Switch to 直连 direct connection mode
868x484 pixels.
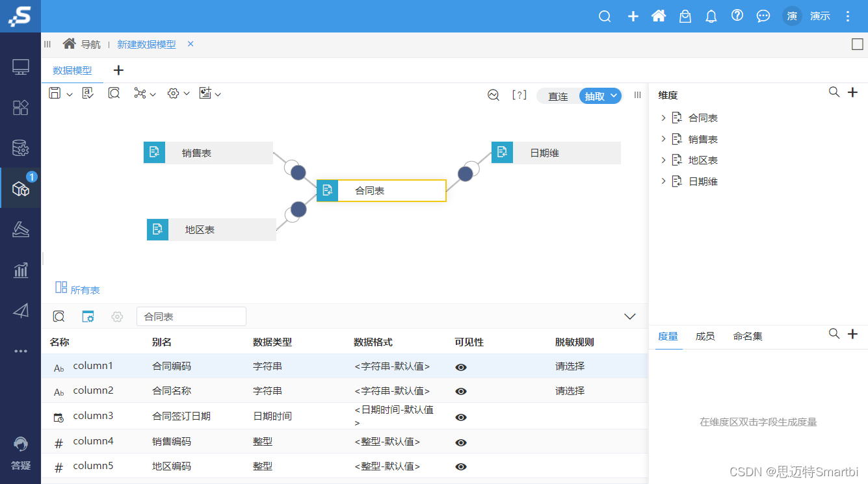click(x=558, y=96)
